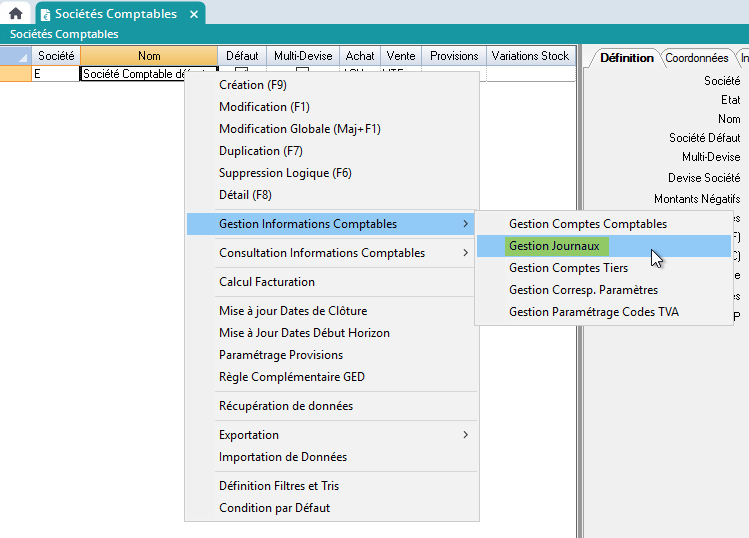Click Duplication (F7) menu entry
749x538 pixels.
[x=260, y=151]
